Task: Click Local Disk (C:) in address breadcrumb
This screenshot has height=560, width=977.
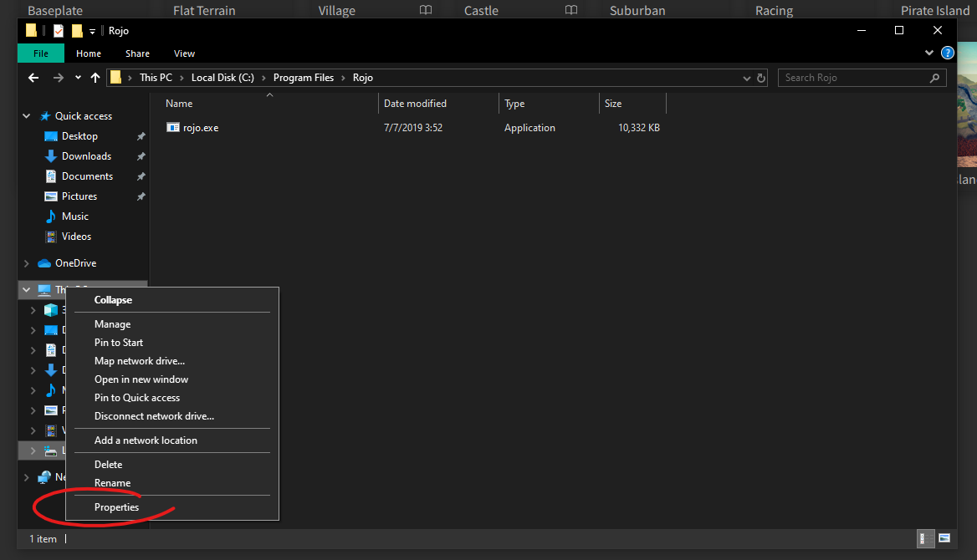Action: point(223,78)
